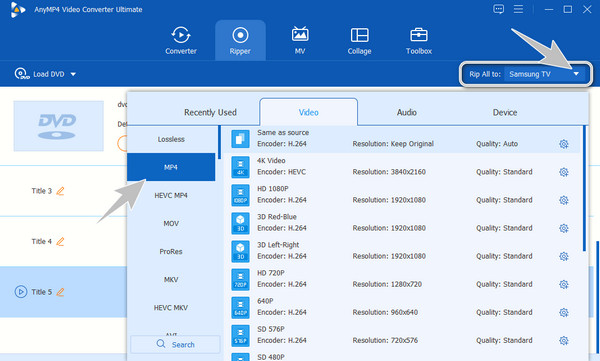
Task: Select the HEVC MP4 format category
Action: (x=171, y=195)
